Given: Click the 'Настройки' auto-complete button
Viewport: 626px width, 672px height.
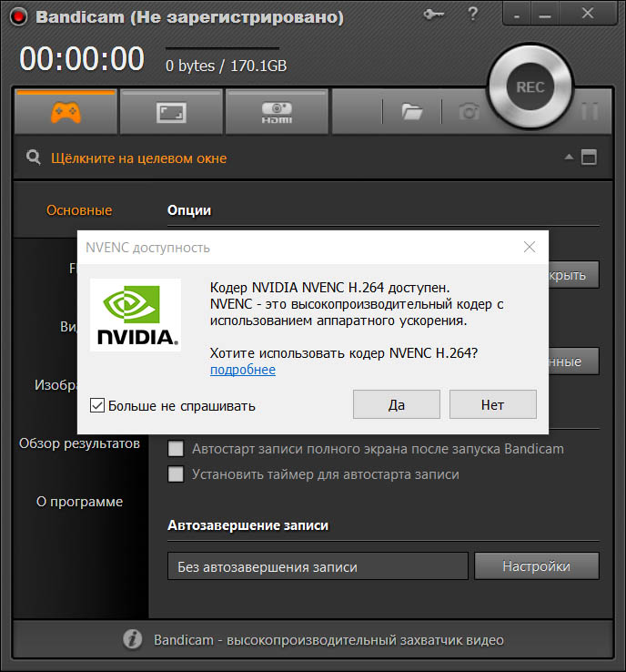Looking at the screenshot, I should coord(537,566).
